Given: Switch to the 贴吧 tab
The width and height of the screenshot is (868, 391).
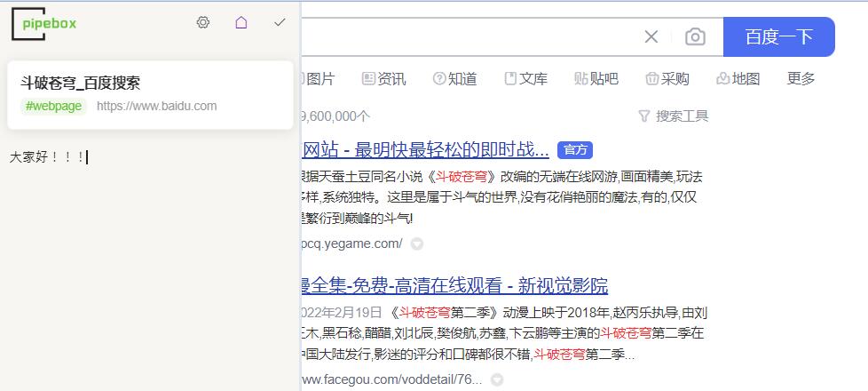Looking at the screenshot, I should [x=596, y=79].
